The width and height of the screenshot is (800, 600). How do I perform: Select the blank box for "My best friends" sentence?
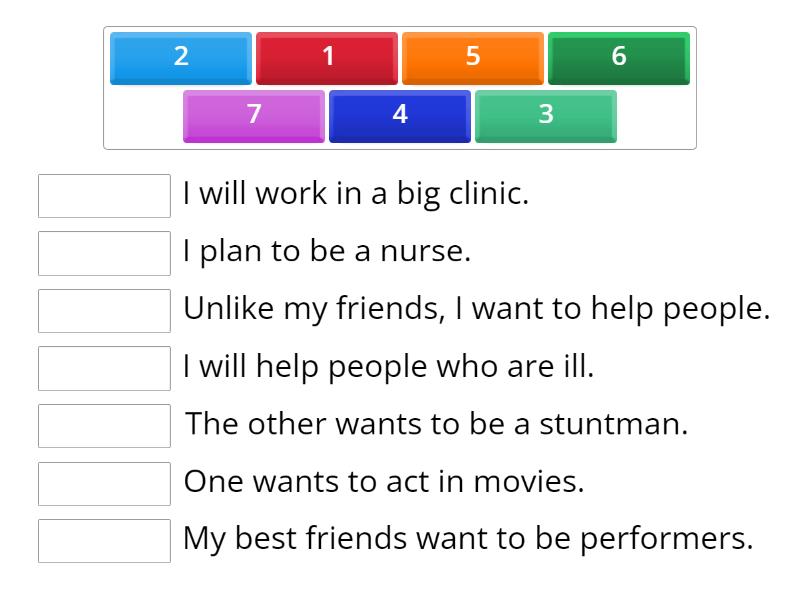coord(104,541)
